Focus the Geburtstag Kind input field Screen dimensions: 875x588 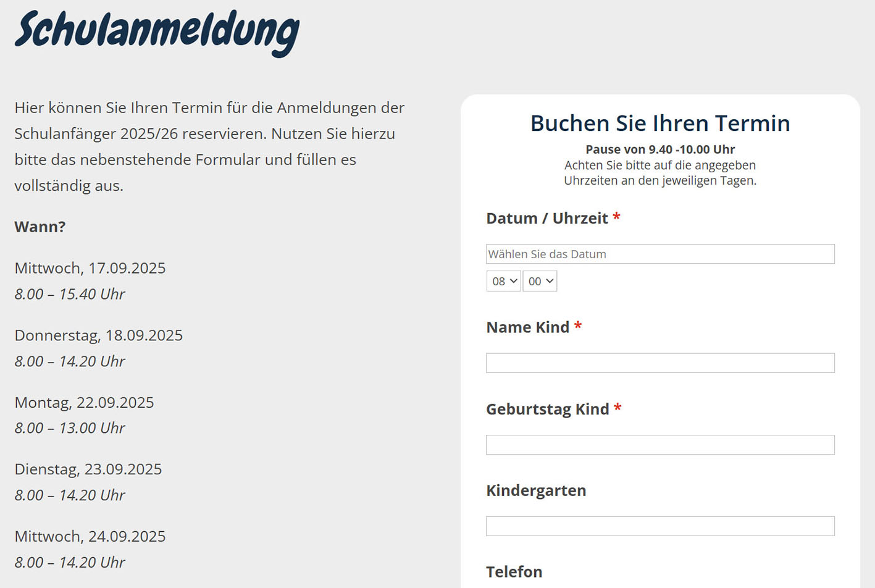[x=660, y=445]
